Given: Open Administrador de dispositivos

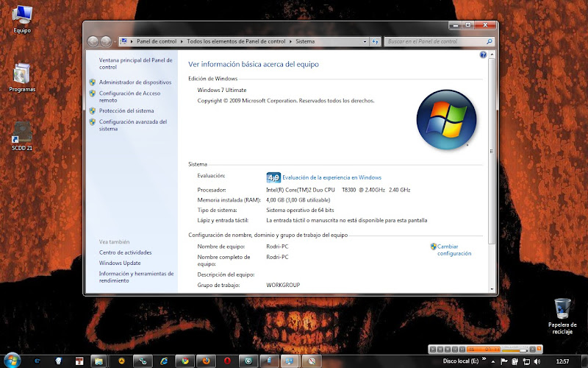Looking at the screenshot, I should [135, 82].
